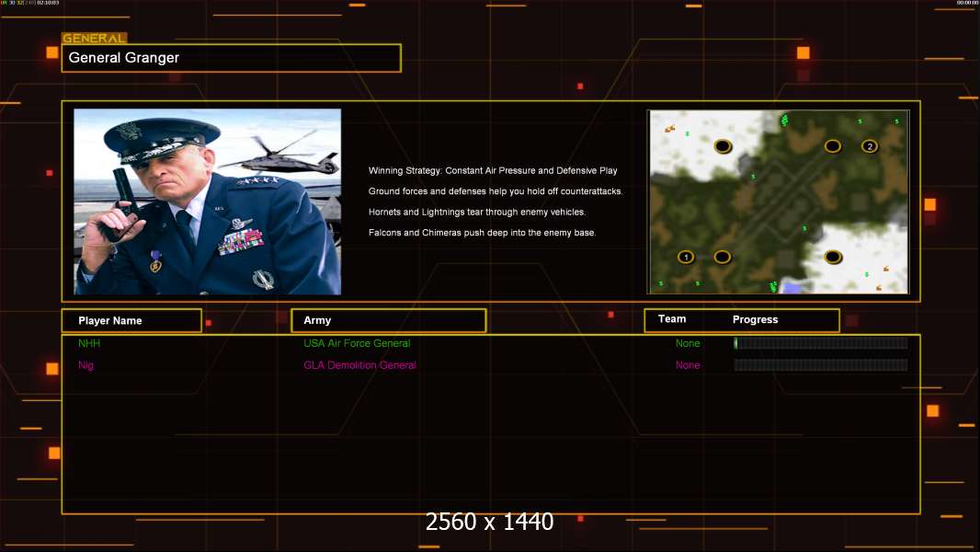
Task: Click the Team column label
Action: (x=672, y=319)
